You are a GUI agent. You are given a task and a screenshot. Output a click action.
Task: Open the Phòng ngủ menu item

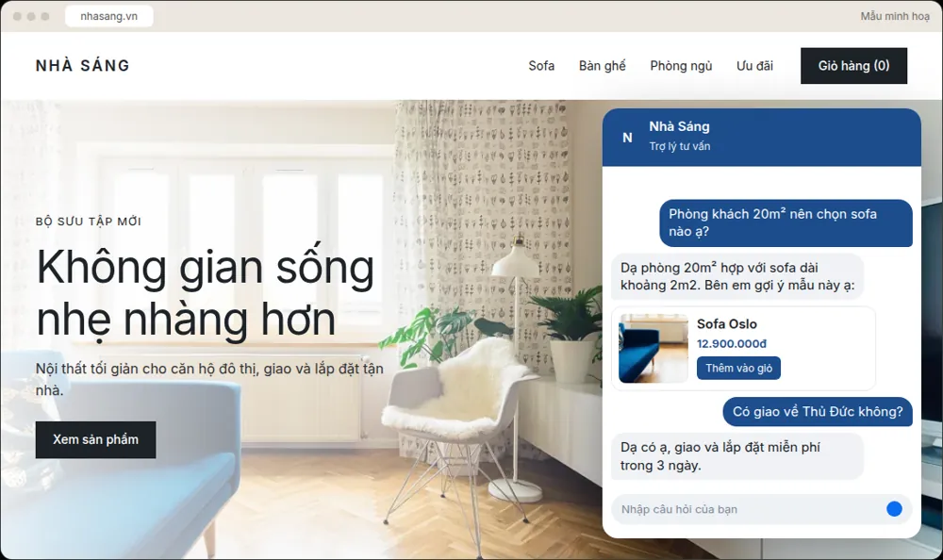(x=681, y=66)
